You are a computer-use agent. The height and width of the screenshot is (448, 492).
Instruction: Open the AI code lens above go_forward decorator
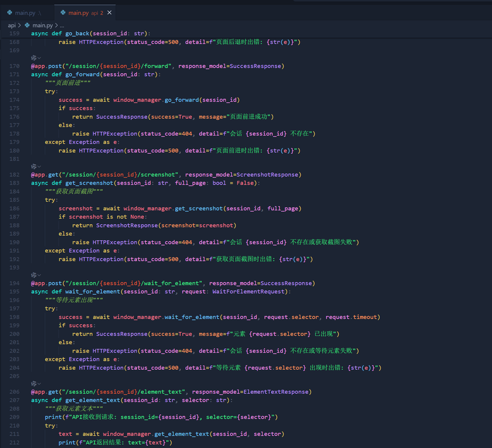[x=36, y=58]
